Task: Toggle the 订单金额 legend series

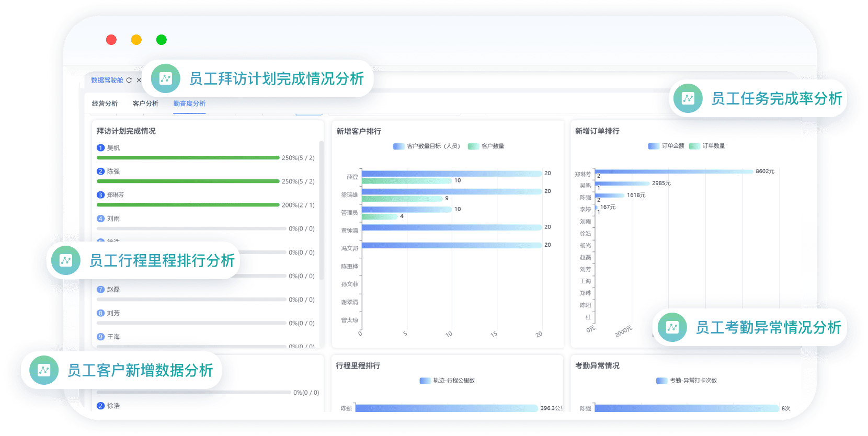Action: click(666, 146)
